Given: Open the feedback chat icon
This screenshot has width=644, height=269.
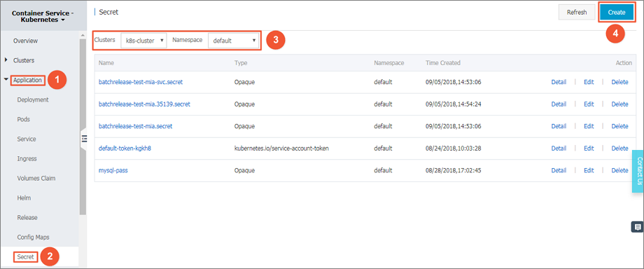Looking at the screenshot, I should coord(637,227).
